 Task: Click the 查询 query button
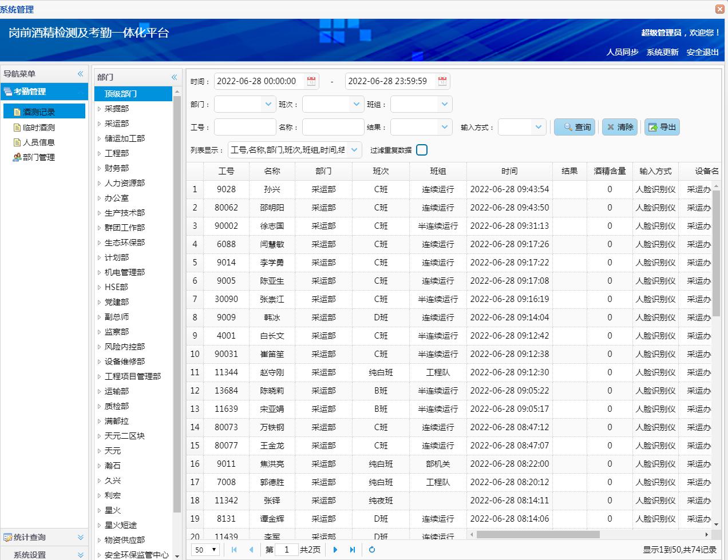(574, 127)
